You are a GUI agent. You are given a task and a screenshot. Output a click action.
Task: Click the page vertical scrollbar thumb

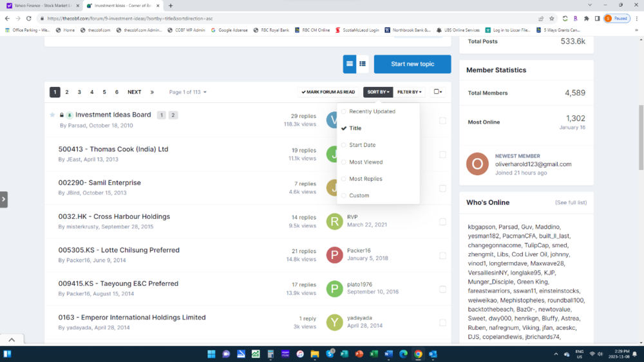point(641,138)
